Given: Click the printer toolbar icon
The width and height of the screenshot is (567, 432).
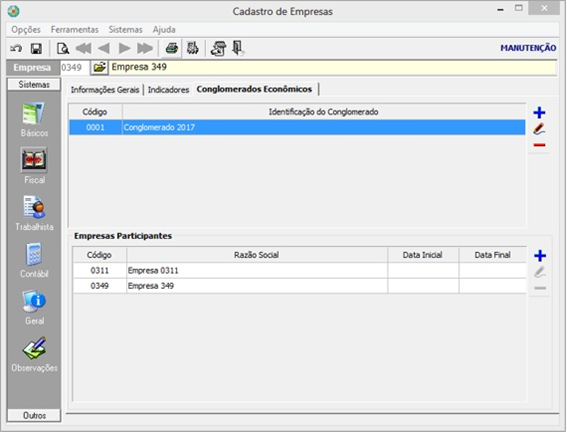Looking at the screenshot, I should click(171, 48).
